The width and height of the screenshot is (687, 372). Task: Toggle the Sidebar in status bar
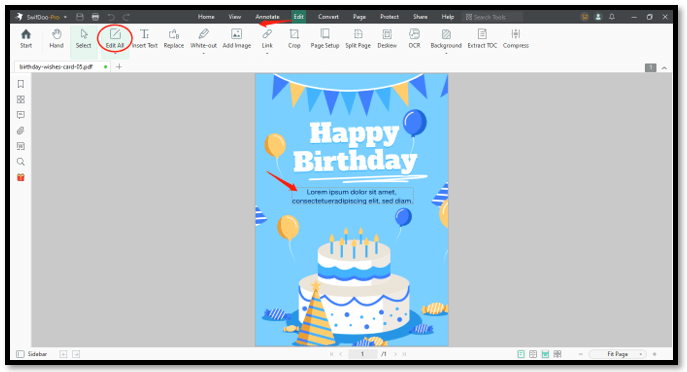click(x=32, y=354)
